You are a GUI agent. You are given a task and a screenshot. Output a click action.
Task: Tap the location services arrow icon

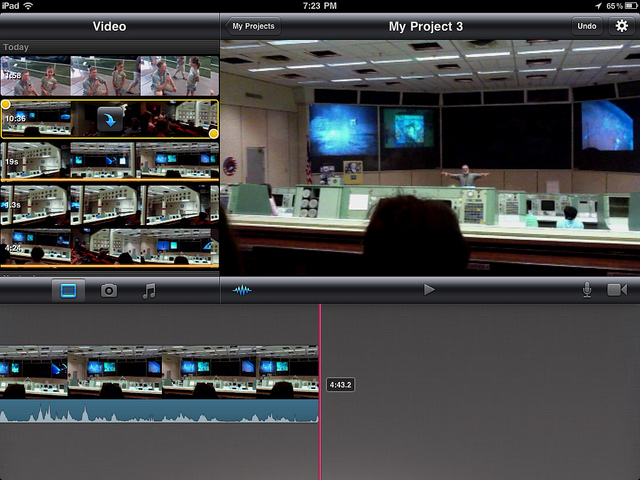tap(598, 6)
